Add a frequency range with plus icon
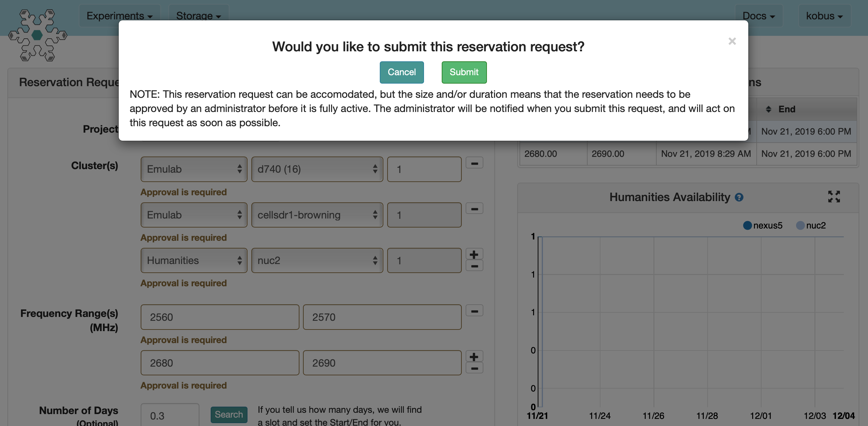 (474, 357)
